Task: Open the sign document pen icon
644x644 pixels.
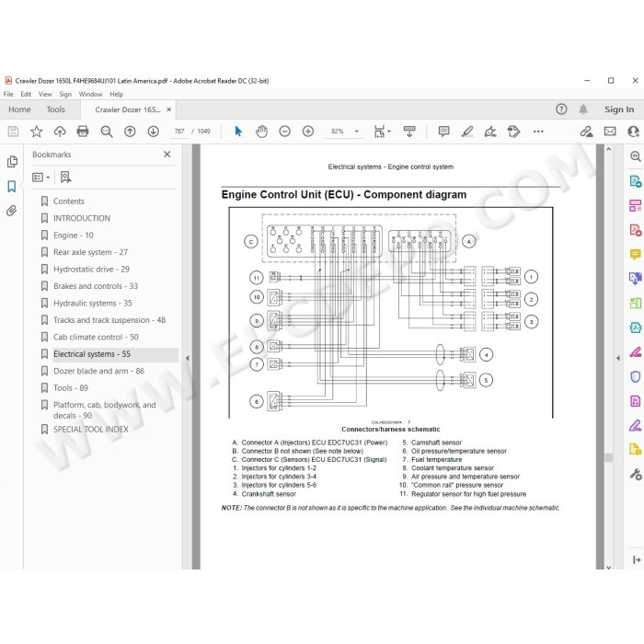Action: 490,132
